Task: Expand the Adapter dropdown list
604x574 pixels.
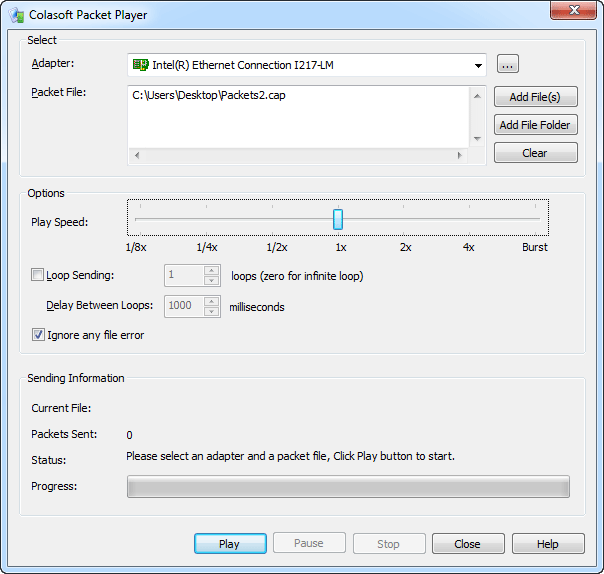Action: tap(478, 66)
